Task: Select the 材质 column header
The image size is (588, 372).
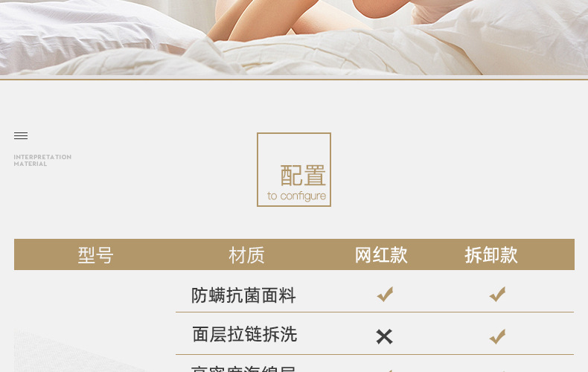Action: 247,255
